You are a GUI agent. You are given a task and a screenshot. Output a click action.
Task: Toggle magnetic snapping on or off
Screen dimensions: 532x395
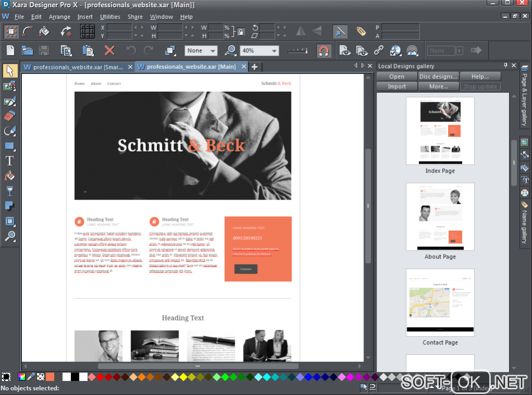click(x=324, y=51)
